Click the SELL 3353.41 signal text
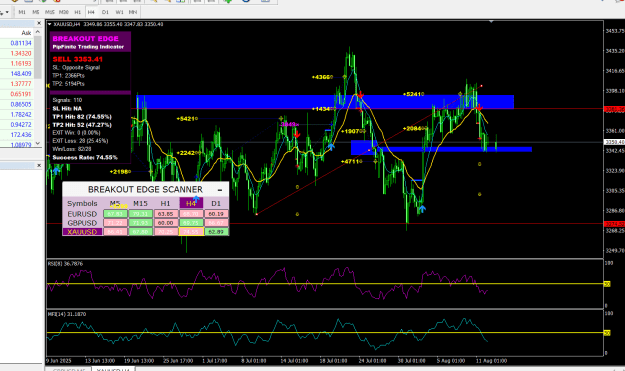This screenshot has height=371, width=625. [78, 59]
